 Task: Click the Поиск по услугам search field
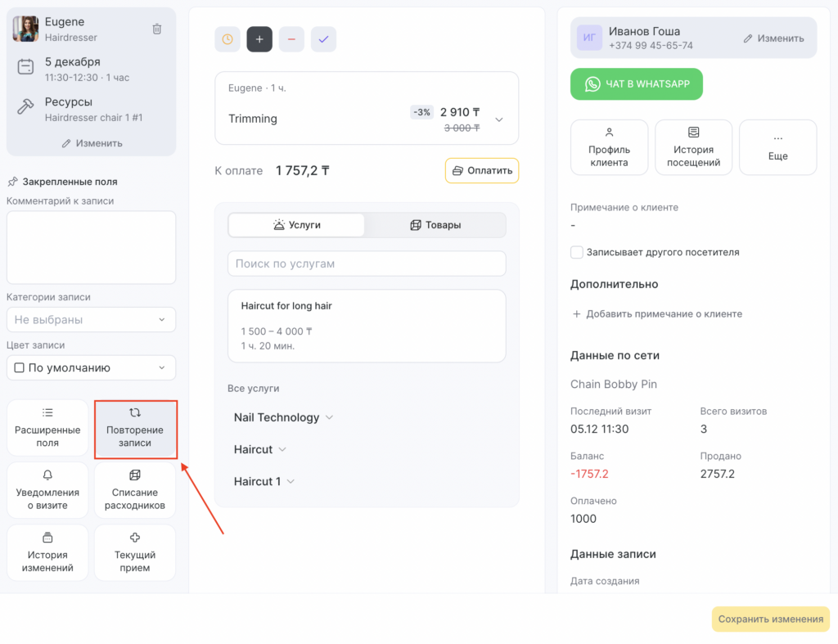(x=367, y=263)
